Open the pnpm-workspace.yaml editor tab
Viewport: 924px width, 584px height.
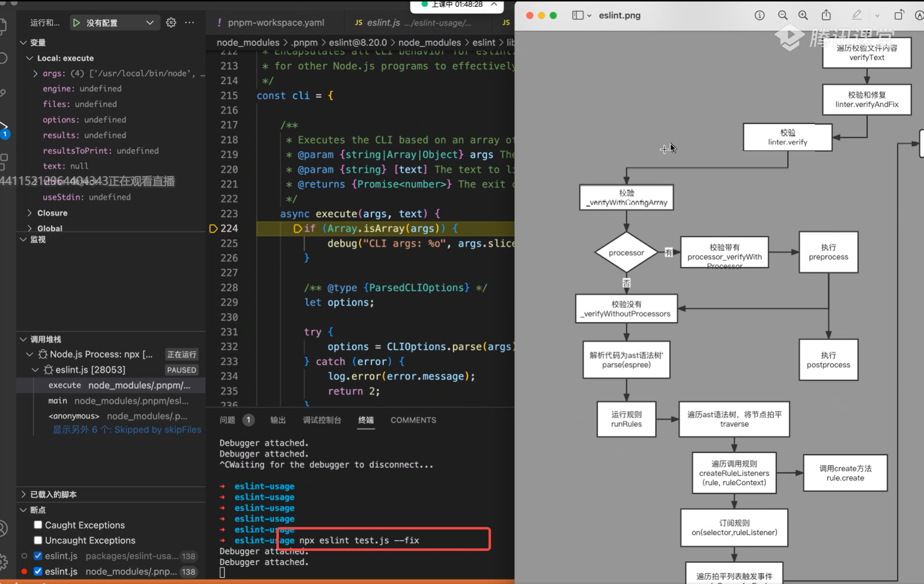tap(275, 22)
